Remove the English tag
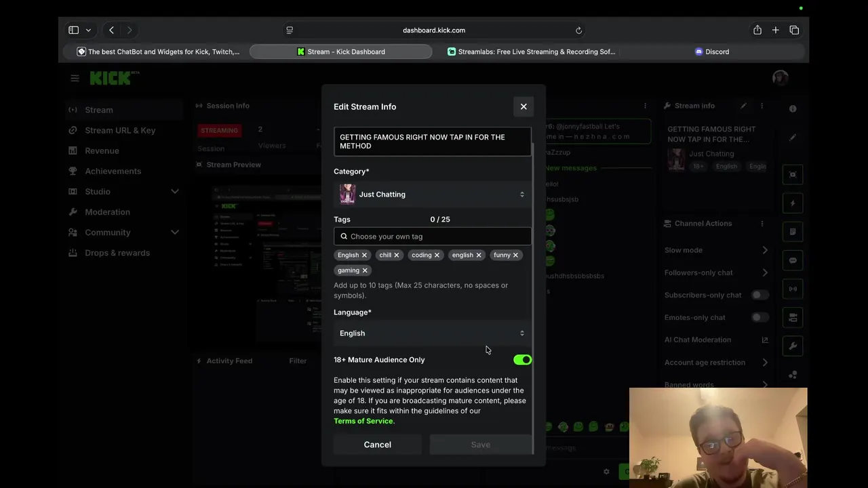 364,255
